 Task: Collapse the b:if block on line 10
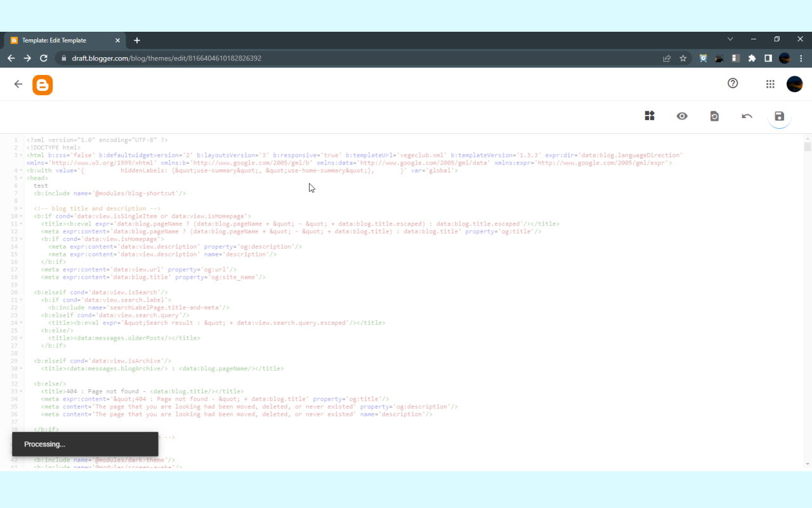click(x=21, y=216)
